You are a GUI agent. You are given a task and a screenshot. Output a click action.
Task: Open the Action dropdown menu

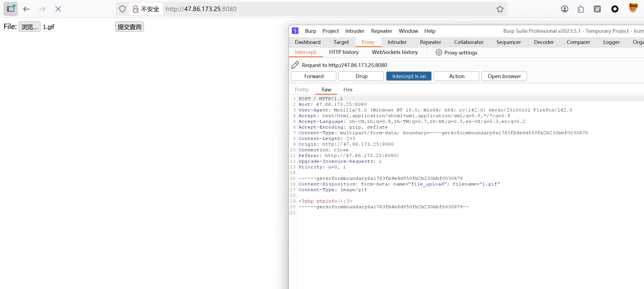[x=456, y=76]
